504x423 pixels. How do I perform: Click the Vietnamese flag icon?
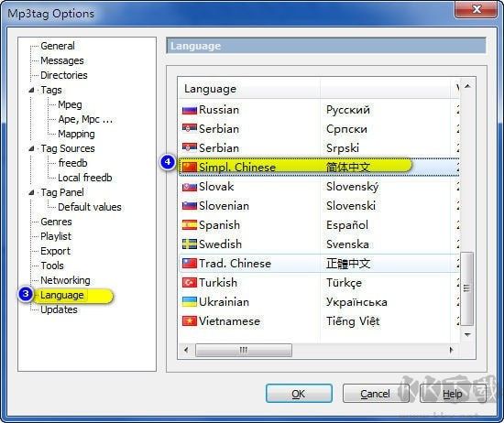[x=190, y=321]
